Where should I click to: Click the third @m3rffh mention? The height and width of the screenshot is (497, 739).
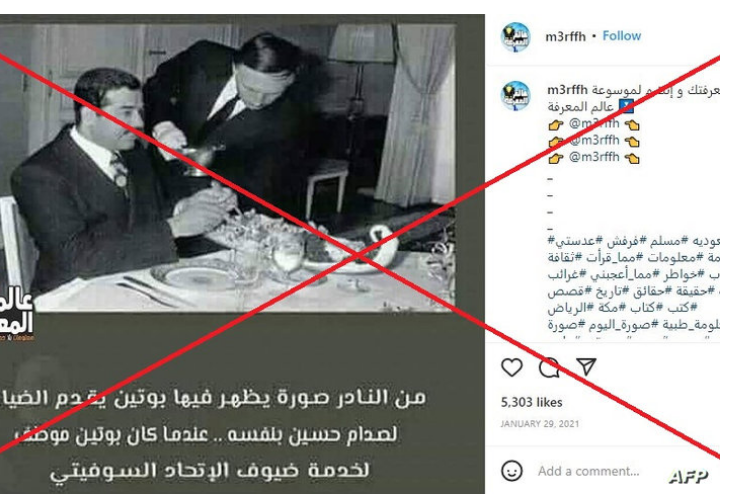point(594,156)
